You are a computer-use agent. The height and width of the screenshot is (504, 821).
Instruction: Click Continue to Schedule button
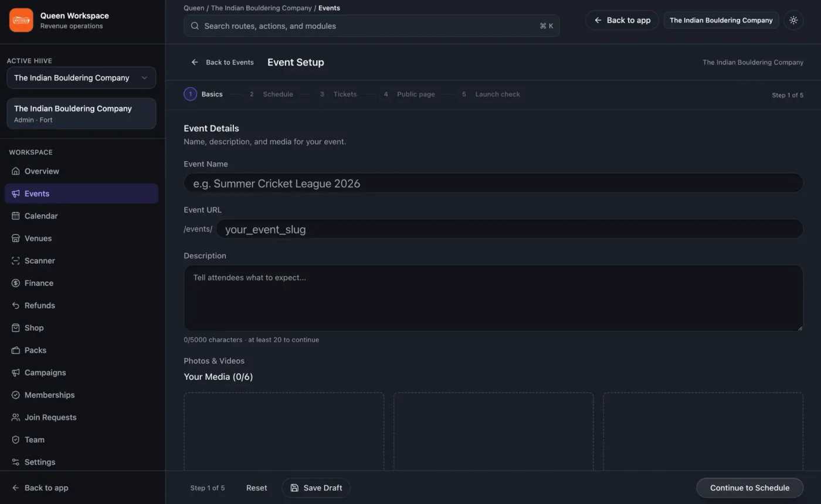coord(749,488)
